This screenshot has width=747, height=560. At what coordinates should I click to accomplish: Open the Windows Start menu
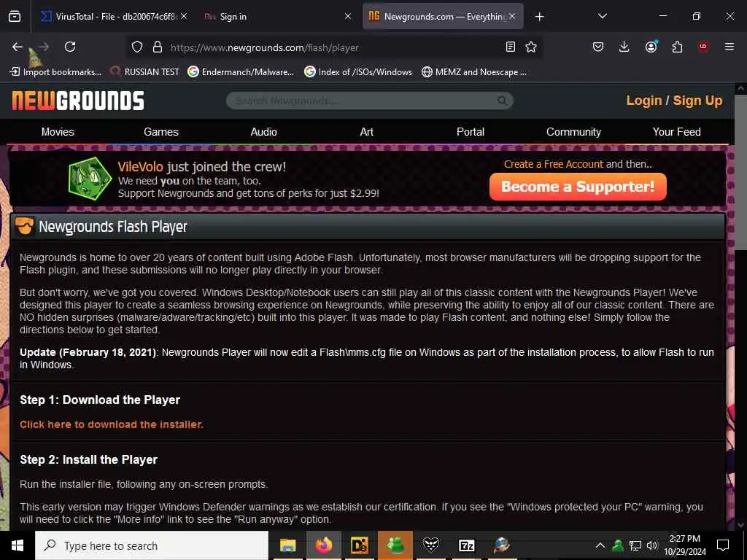coord(18,545)
